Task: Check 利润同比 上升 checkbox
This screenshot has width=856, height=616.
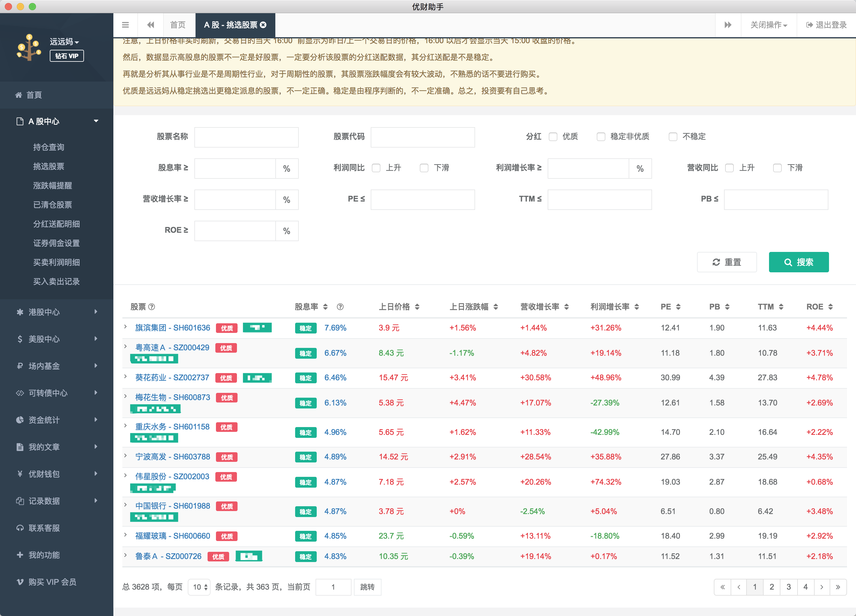Action: coord(376,168)
